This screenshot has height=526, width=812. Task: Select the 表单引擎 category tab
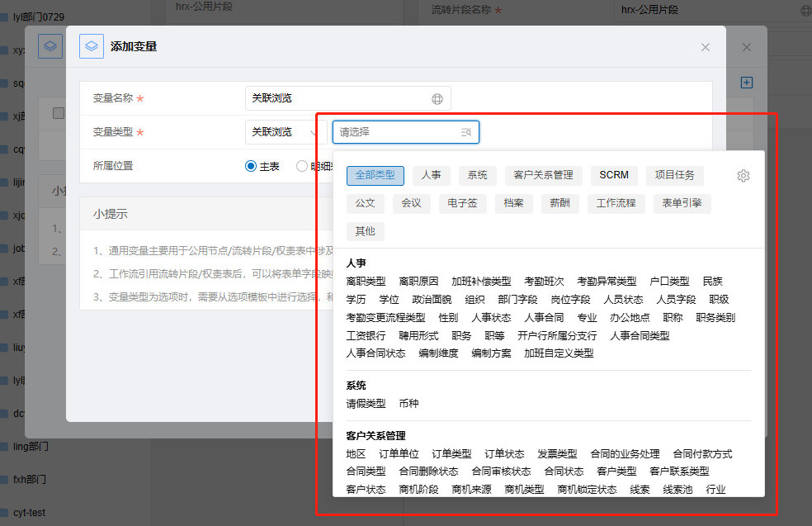[x=682, y=203]
